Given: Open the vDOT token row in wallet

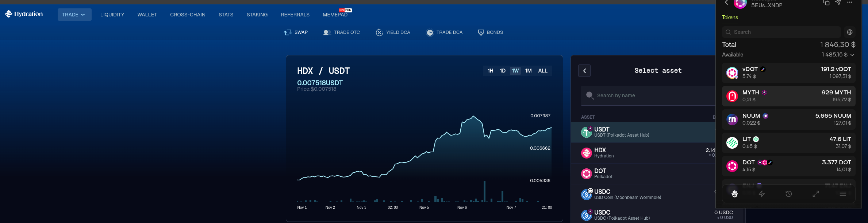Looking at the screenshot, I should coord(788,73).
